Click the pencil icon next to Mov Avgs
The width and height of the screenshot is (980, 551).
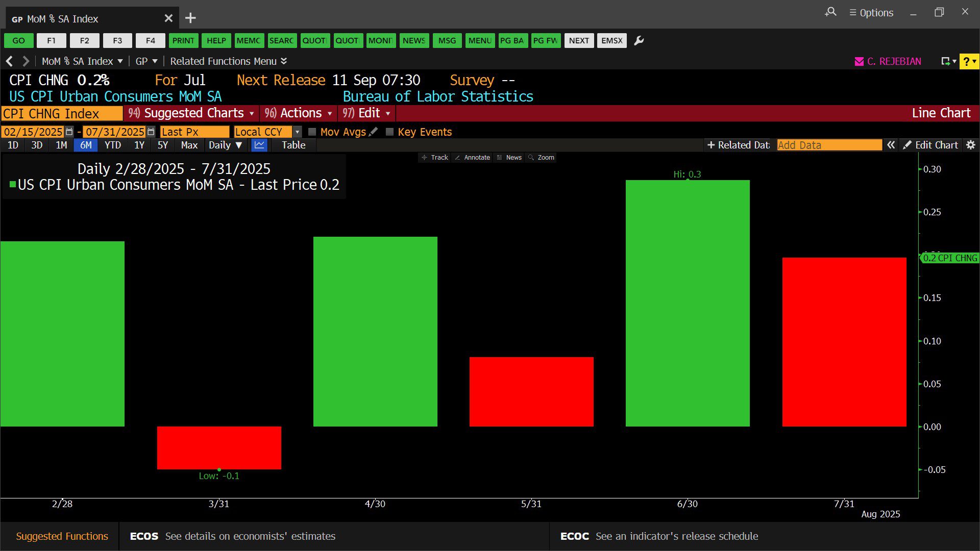pyautogui.click(x=374, y=132)
